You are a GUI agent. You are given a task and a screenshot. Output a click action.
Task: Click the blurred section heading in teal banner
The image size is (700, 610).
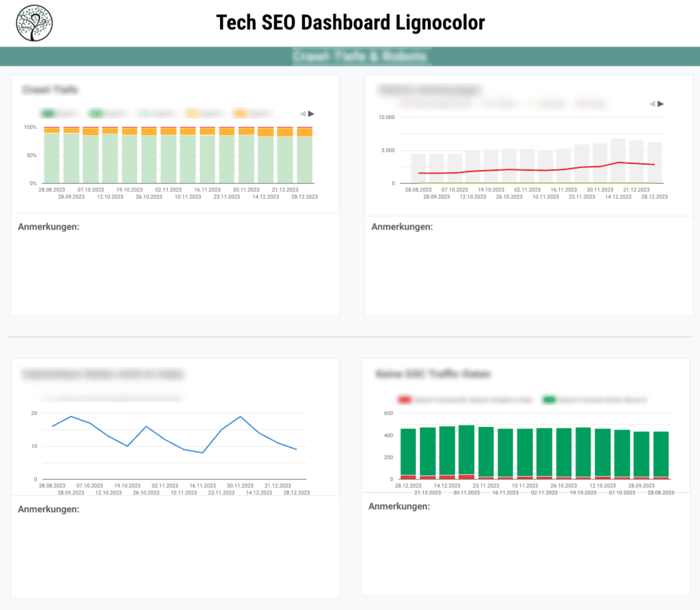pos(362,56)
